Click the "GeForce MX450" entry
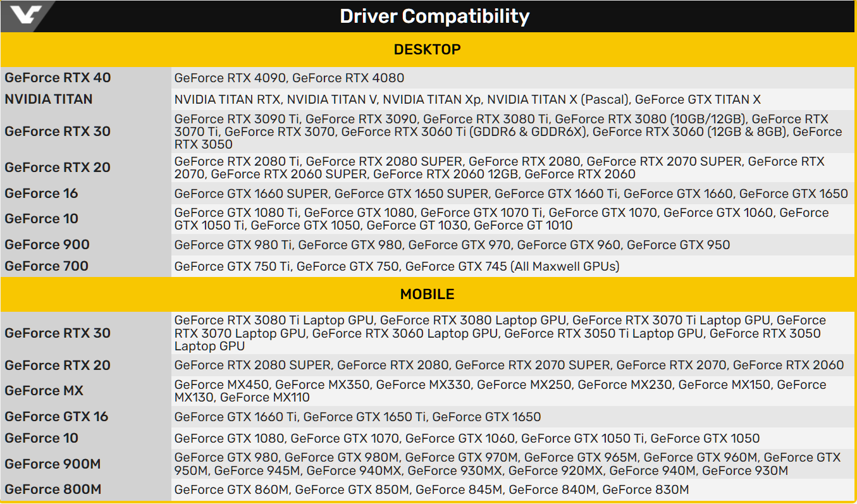The width and height of the screenshot is (857, 504). tap(221, 384)
